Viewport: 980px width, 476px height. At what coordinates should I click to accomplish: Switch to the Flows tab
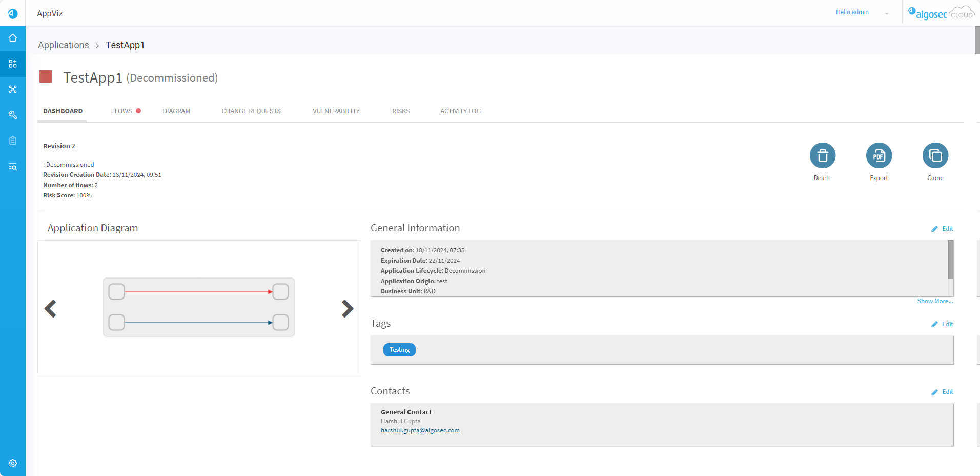point(121,111)
